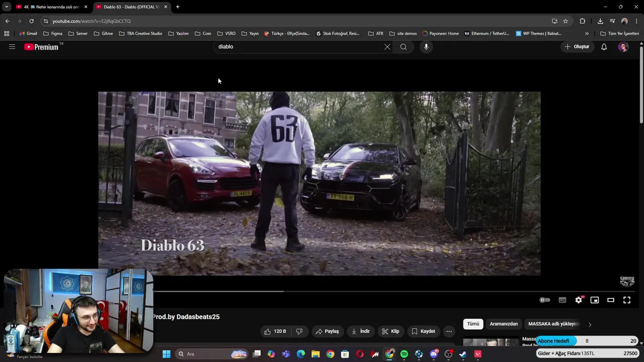The image size is (644, 362).
Task: Click the YouTube URL address bar
Action: (x=297, y=21)
